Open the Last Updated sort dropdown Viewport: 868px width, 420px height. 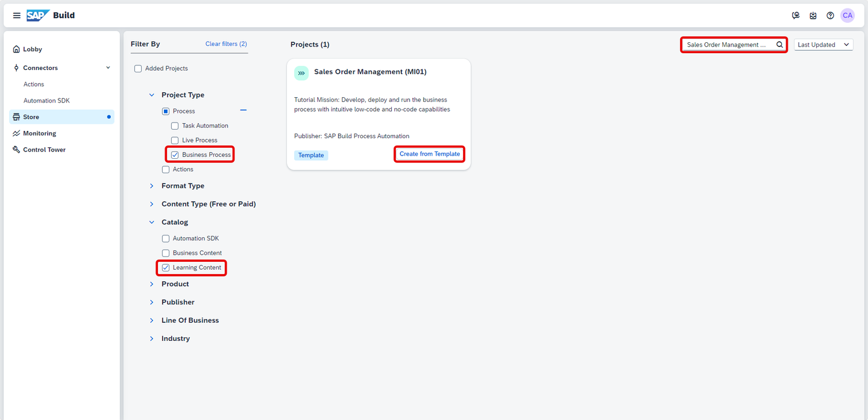[823, 45]
